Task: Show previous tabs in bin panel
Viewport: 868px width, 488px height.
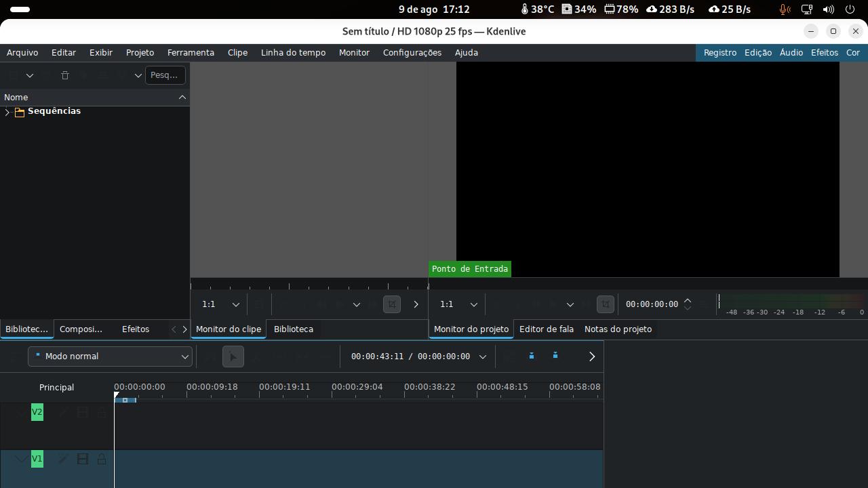Action: click(174, 329)
